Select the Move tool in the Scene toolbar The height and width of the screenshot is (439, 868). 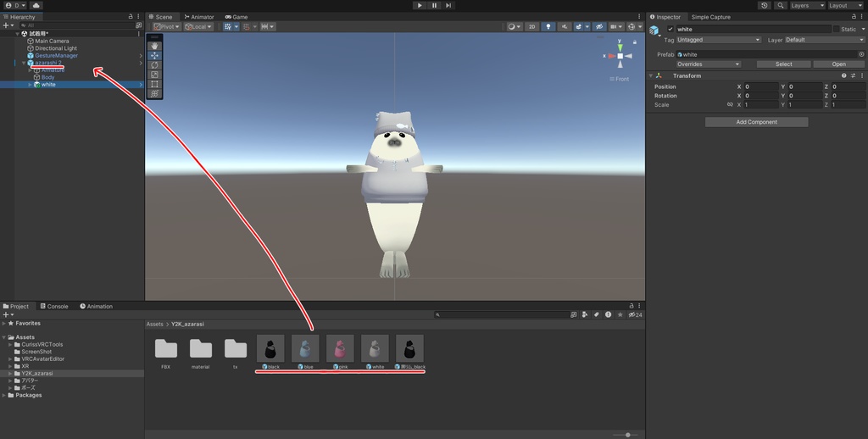tap(154, 55)
